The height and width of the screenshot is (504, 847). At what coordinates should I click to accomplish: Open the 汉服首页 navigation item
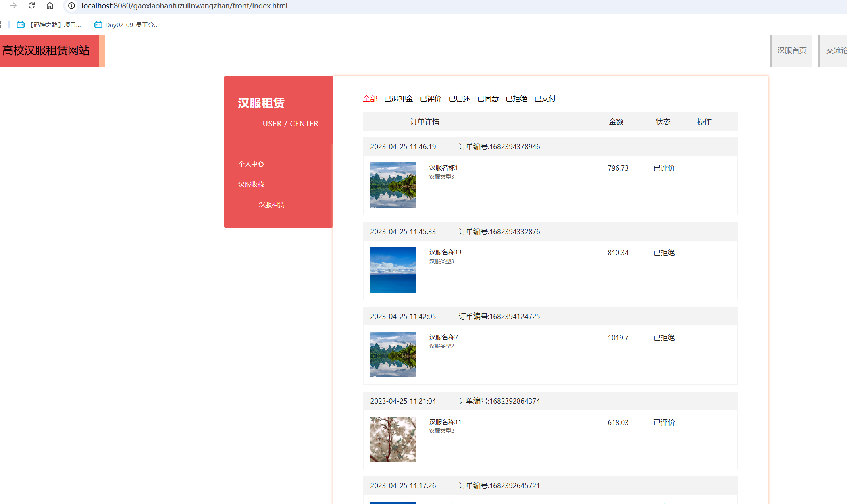pos(791,50)
